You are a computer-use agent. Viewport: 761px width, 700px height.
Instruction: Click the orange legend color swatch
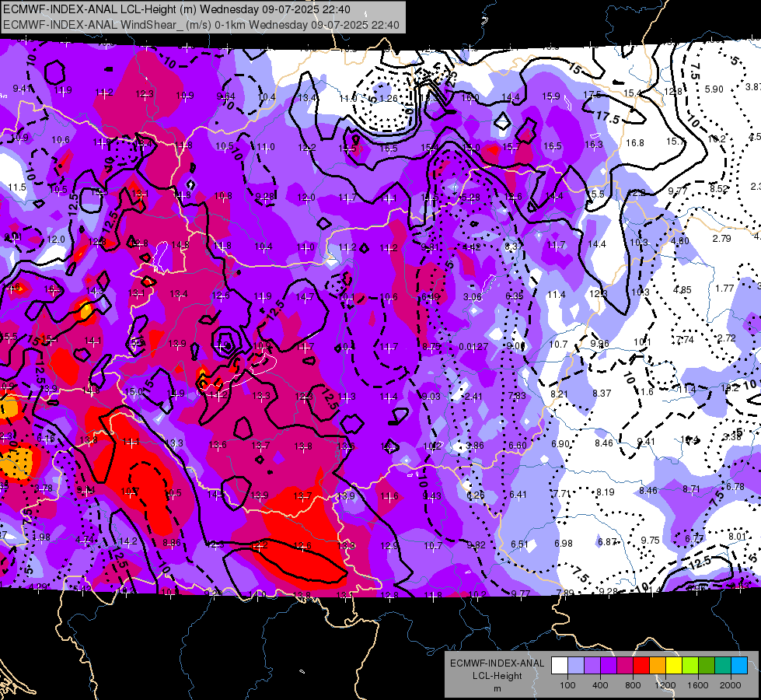(658, 666)
